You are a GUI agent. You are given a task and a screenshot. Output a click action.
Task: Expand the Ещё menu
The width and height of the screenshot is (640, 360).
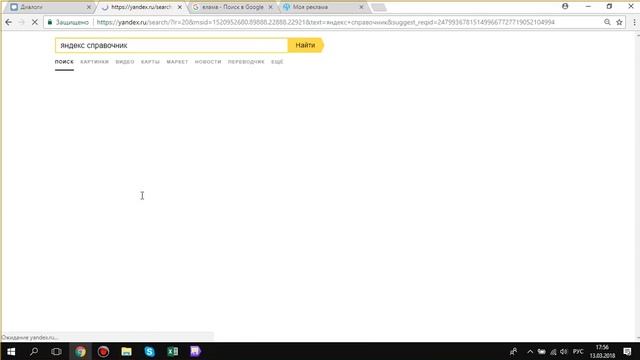[x=277, y=62]
